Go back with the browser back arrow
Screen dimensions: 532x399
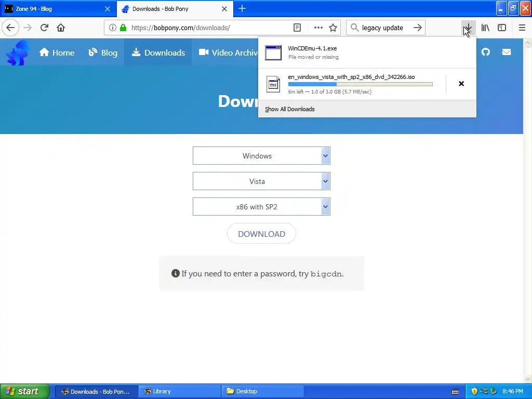click(10, 28)
